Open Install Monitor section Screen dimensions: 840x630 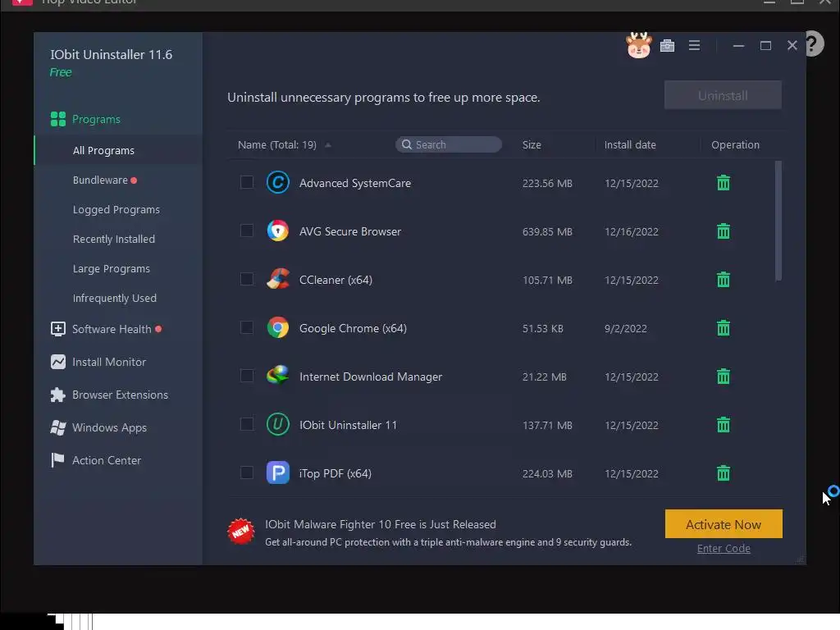click(109, 362)
